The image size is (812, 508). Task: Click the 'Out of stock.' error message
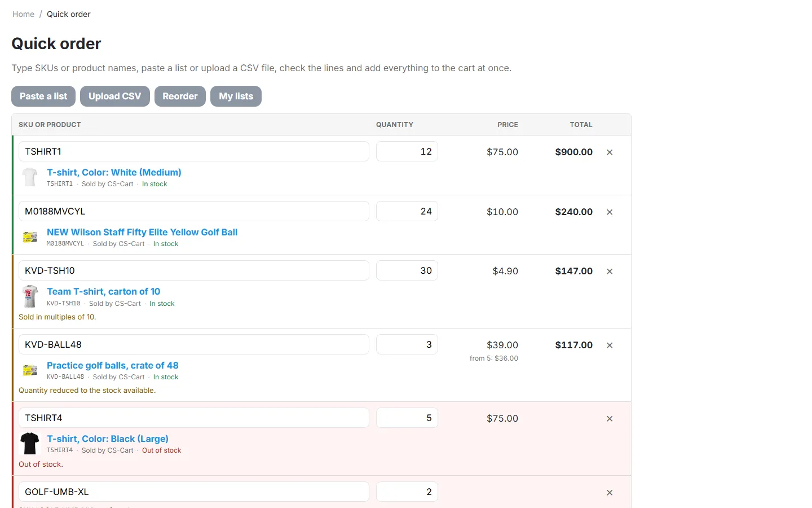click(41, 465)
